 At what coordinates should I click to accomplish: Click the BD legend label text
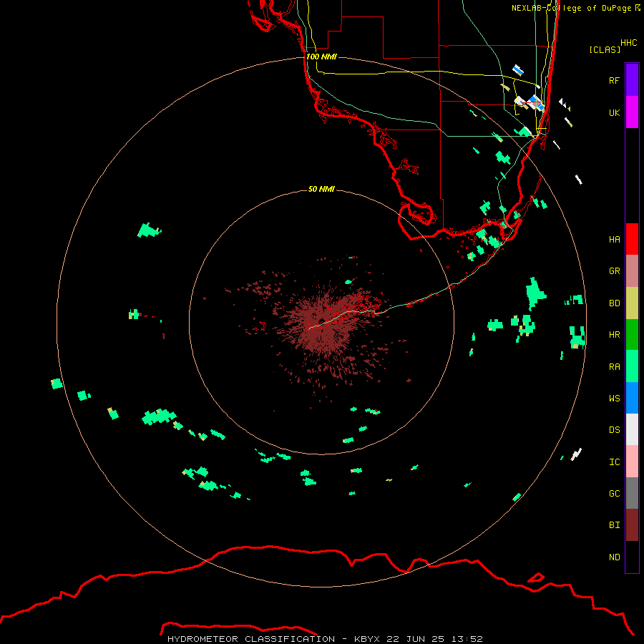(x=614, y=303)
